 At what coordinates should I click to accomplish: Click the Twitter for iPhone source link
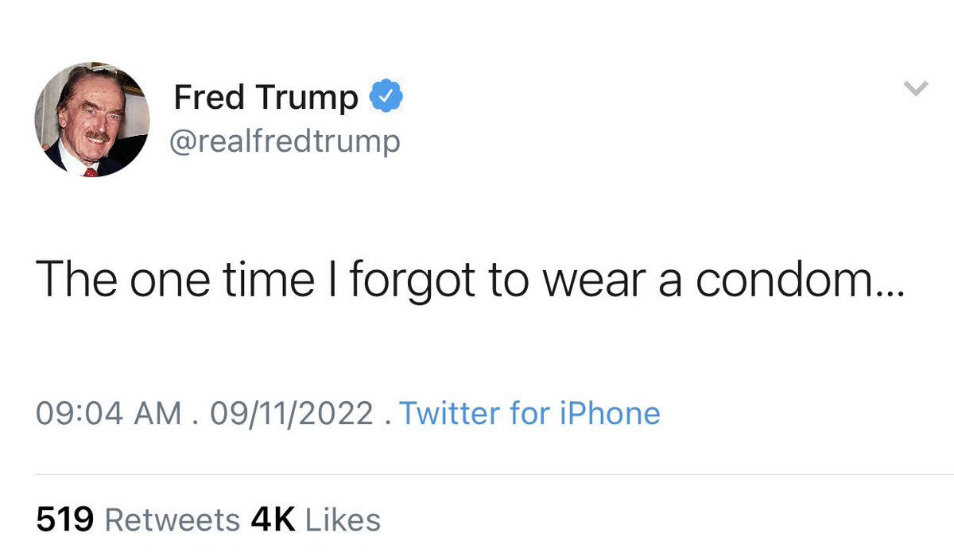click(529, 414)
